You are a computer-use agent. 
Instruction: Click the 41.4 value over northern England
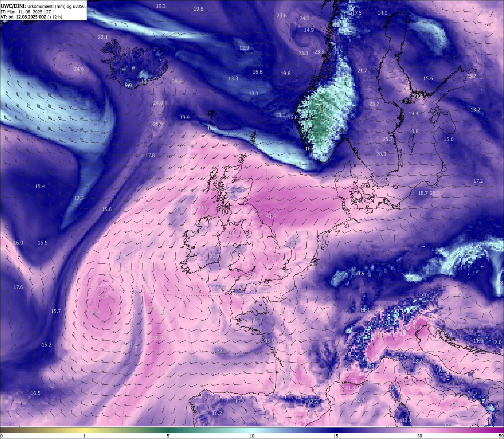(x=271, y=216)
